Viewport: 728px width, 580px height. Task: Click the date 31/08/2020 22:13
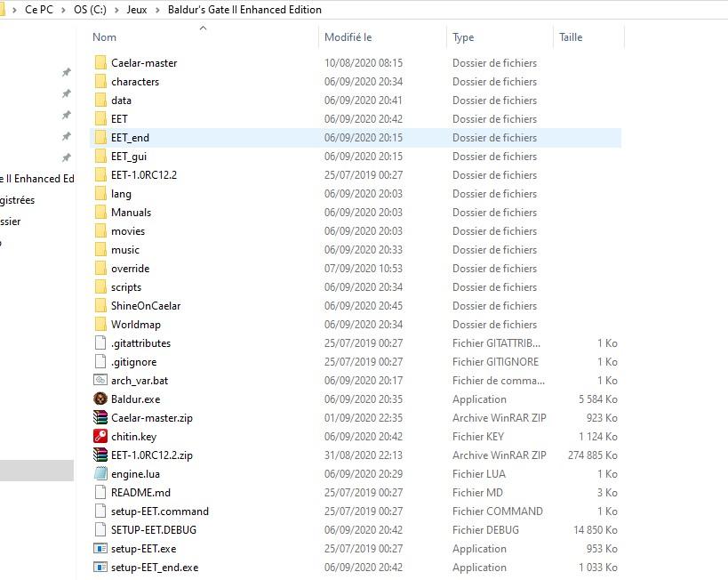tap(363, 455)
